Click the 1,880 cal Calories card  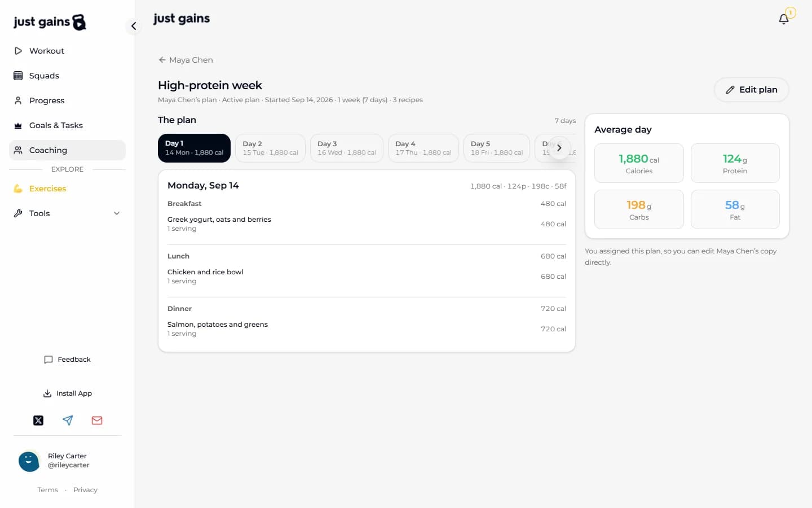click(639, 163)
